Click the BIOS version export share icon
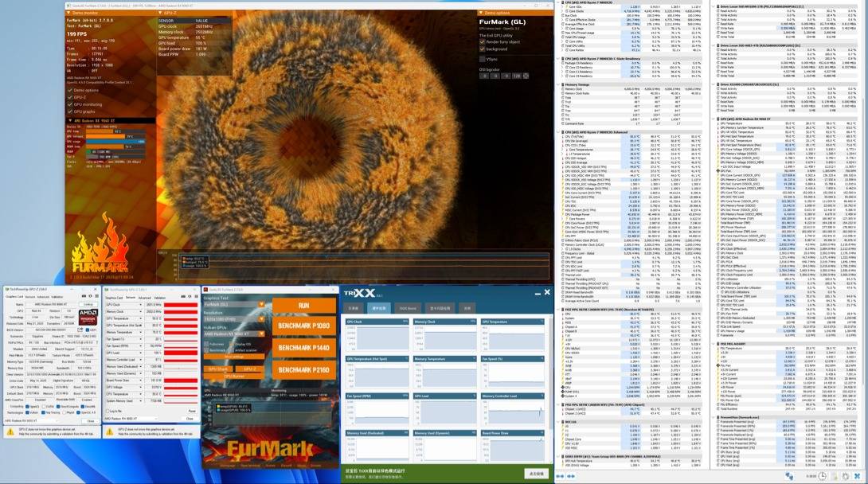This screenshot has height=484, width=868. click(80, 330)
